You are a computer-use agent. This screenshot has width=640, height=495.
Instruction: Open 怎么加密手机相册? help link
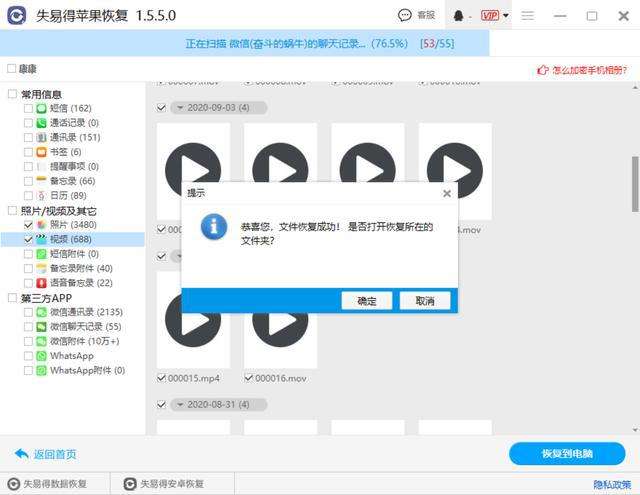(x=589, y=70)
